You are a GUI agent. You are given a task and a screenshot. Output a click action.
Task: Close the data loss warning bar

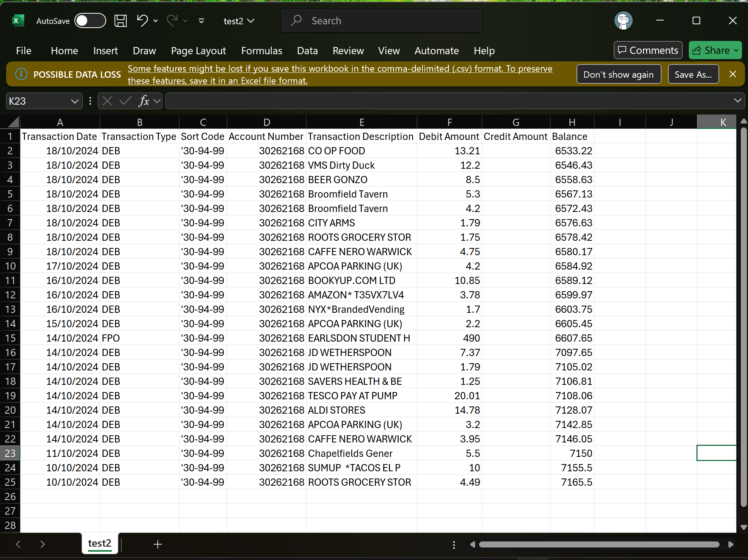pyautogui.click(x=733, y=74)
